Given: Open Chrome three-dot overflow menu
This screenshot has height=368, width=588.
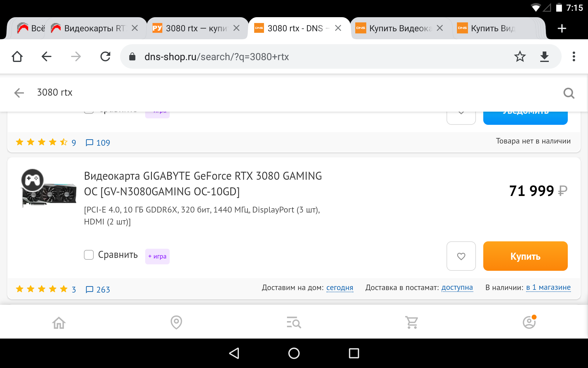Looking at the screenshot, I should coord(574,57).
